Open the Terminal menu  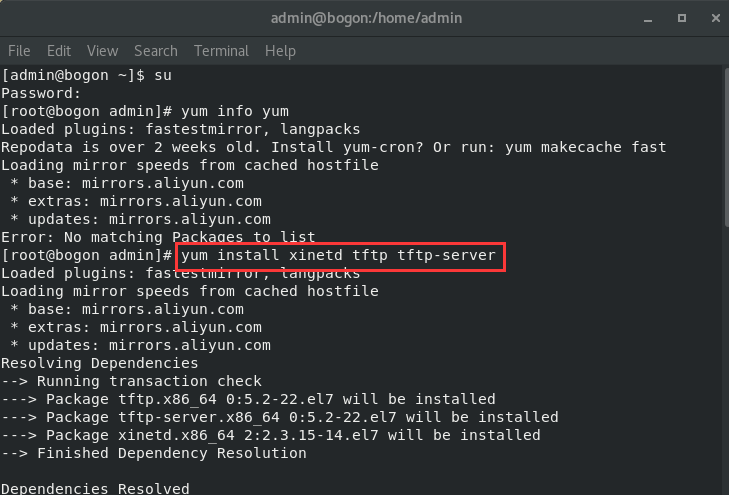click(221, 51)
